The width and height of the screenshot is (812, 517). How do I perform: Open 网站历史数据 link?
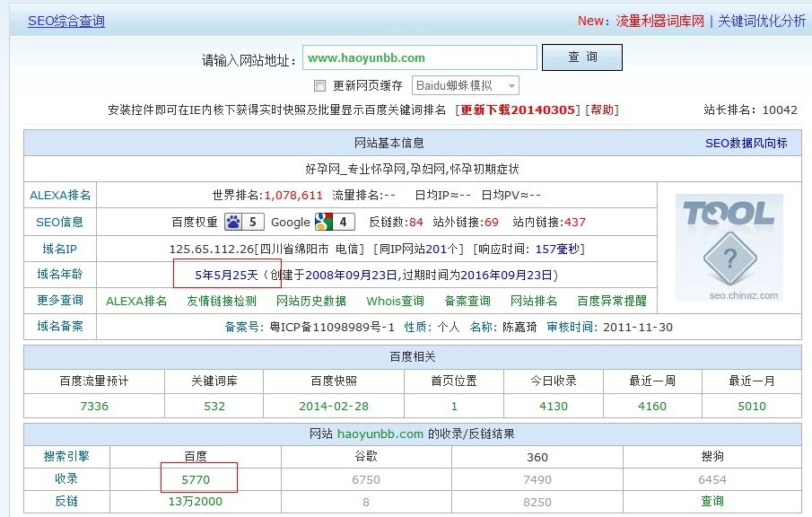pyautogui.click(x=311, y=301)
